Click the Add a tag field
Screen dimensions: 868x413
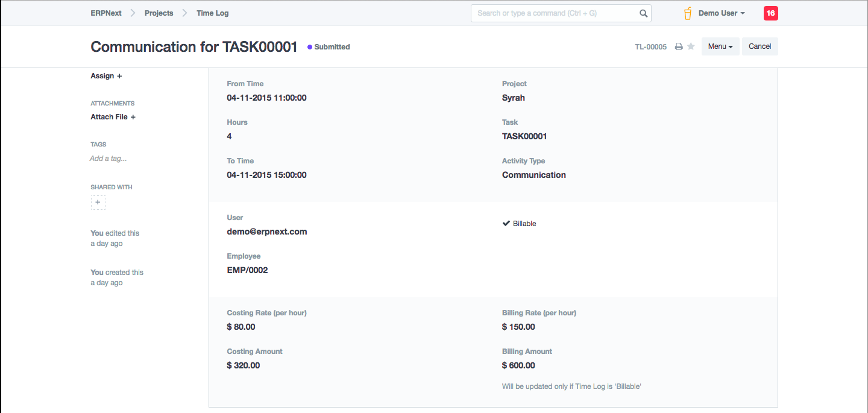click(x=108, y=159)
